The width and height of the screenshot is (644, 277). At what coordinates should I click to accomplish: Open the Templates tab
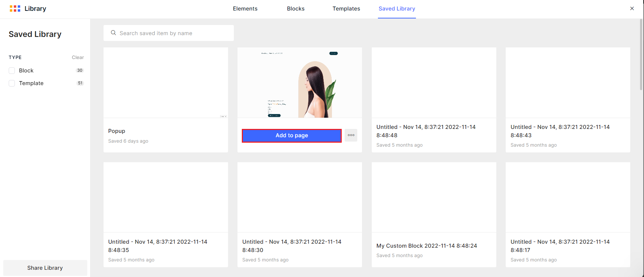click(x=346, y=9)
